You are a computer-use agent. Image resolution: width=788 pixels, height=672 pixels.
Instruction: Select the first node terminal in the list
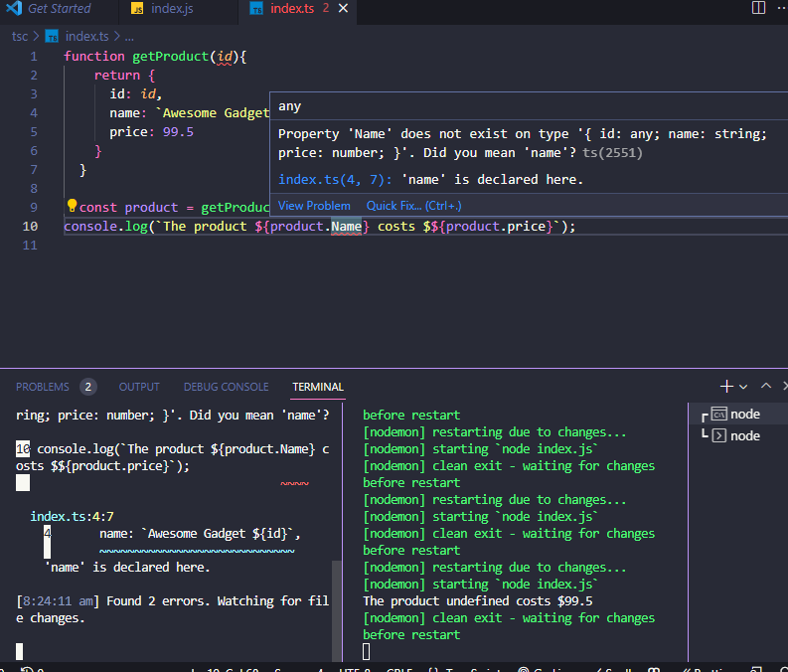737,415
